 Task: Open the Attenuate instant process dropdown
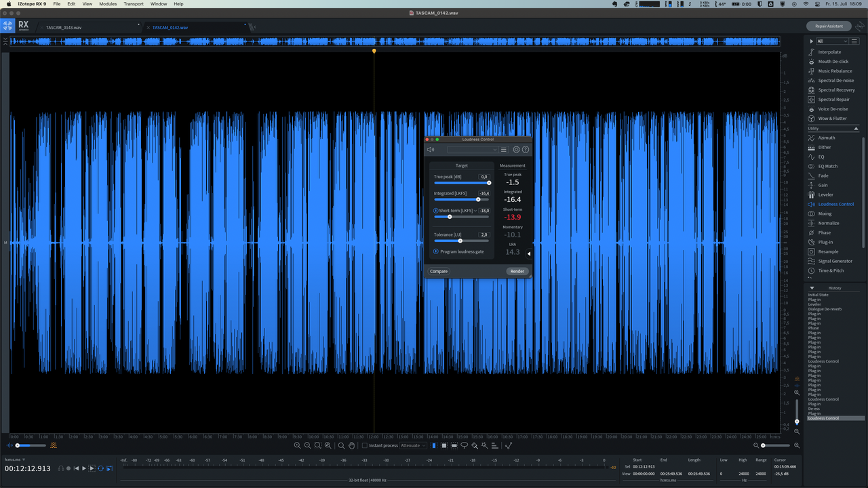(413, 445)
